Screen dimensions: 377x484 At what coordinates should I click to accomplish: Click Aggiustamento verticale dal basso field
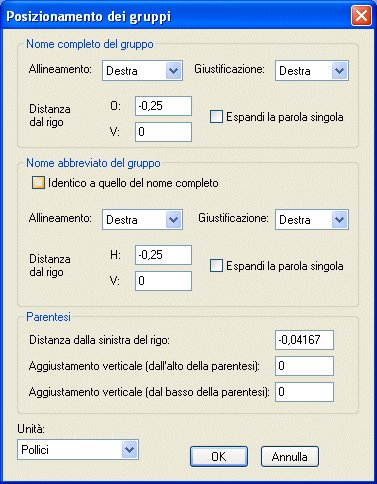coord(304,392)
